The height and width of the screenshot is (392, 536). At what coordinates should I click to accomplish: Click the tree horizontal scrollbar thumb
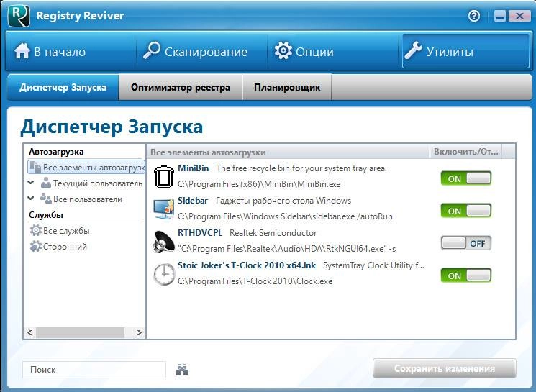point(81,332)
